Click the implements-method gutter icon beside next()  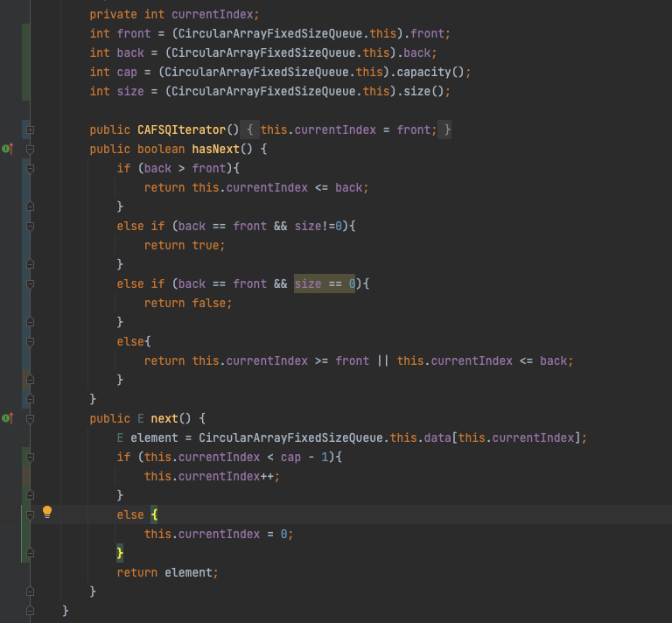tap(7, 418)
